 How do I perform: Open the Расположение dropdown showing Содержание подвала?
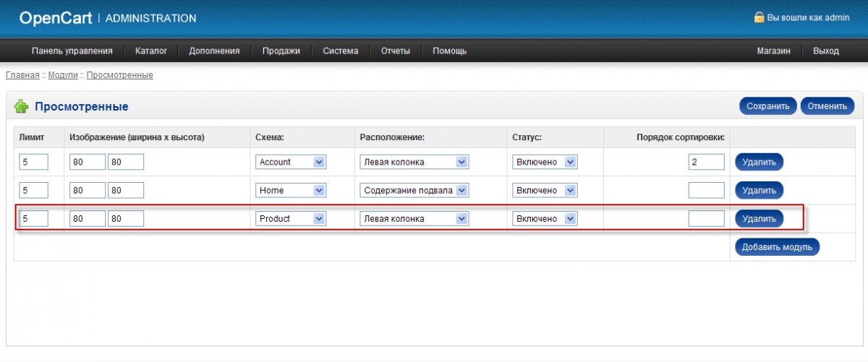pos(414,190)
